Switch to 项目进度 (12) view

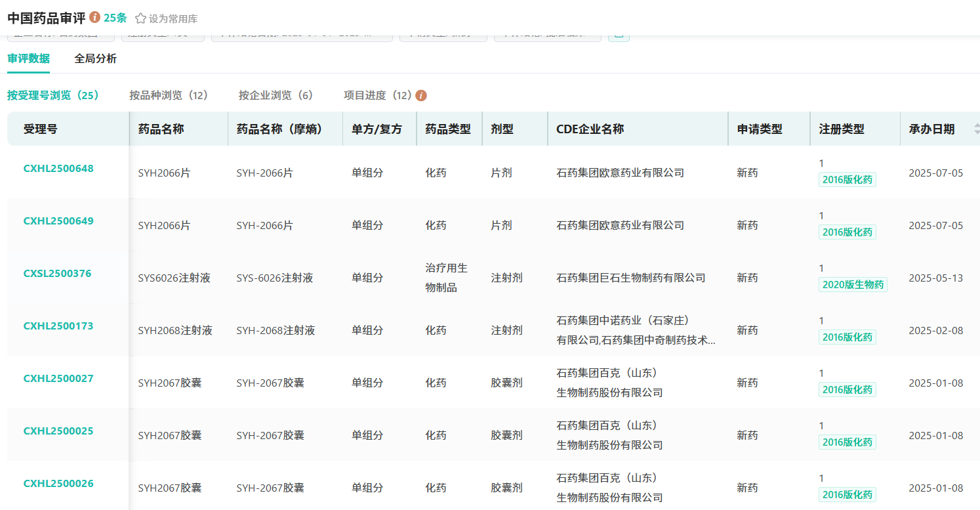click(x=377, y=95)
